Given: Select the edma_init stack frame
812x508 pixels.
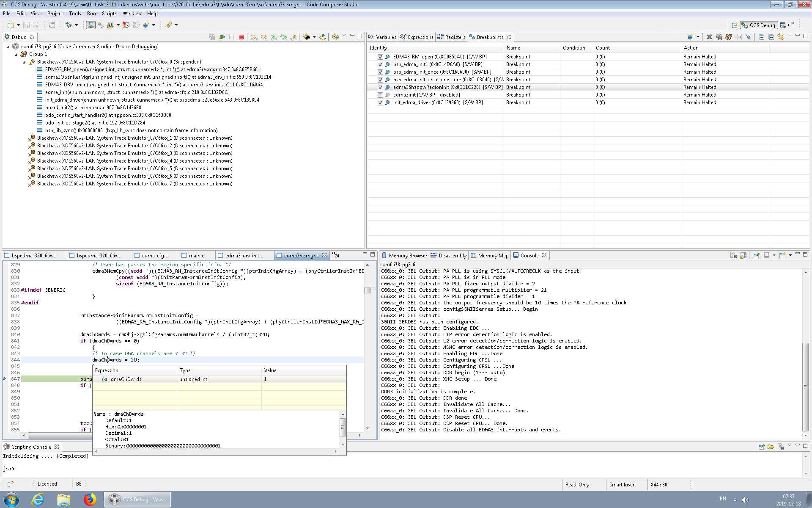Looking at the screenshot, I should pos(136,92).
